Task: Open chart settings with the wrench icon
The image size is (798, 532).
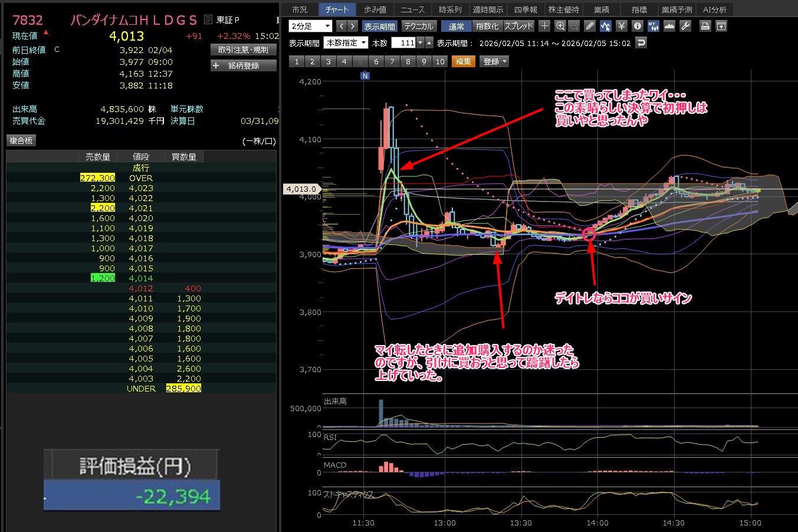Action: [x=685, y=26]
